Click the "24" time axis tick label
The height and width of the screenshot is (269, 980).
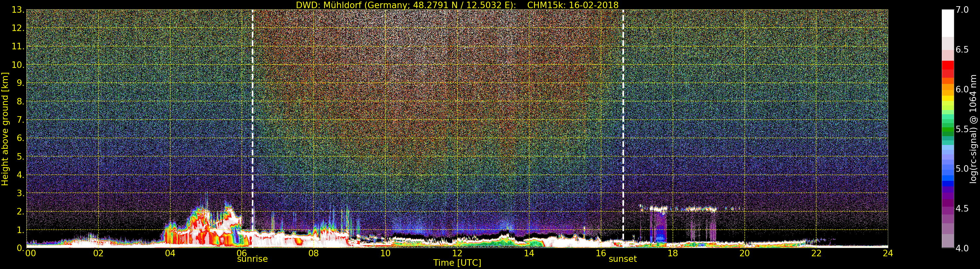[x=888, y=253]
